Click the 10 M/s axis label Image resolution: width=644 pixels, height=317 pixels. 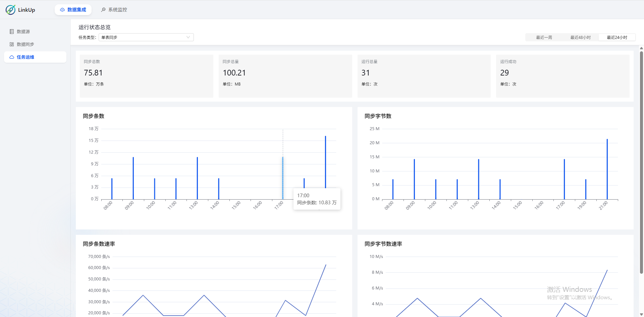click(x=376, y=257)
